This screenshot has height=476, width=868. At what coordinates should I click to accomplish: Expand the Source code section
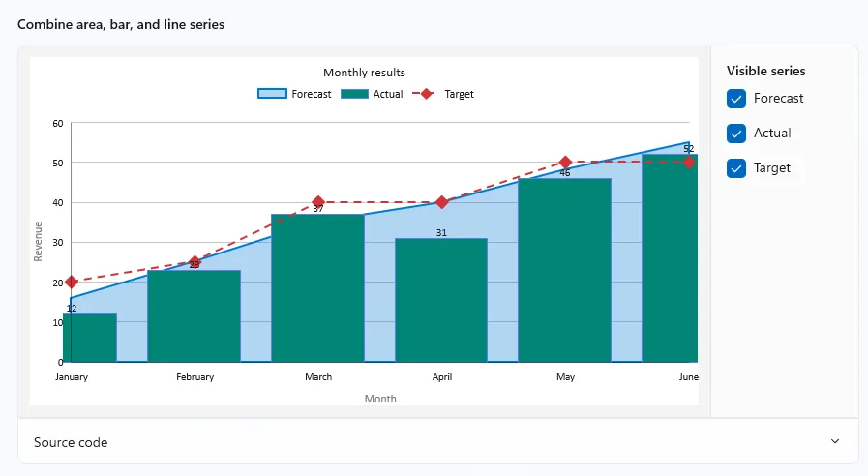[x=438, y=442]
